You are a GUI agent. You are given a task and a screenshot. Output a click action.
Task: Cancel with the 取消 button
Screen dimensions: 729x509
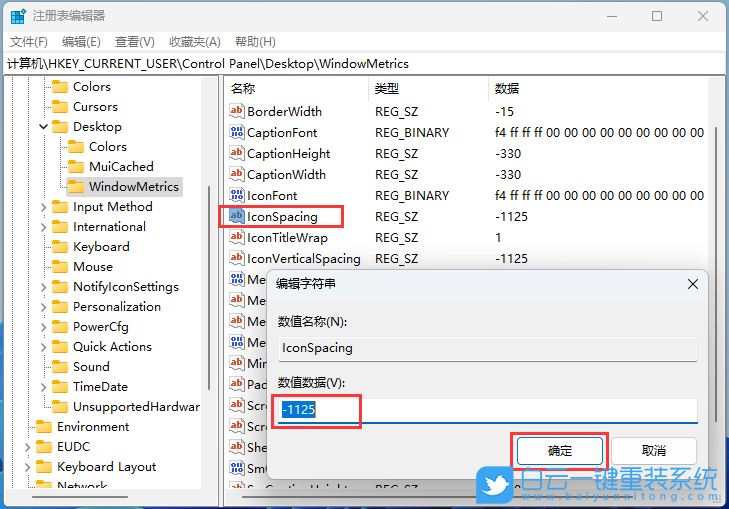tap(654, 450)
